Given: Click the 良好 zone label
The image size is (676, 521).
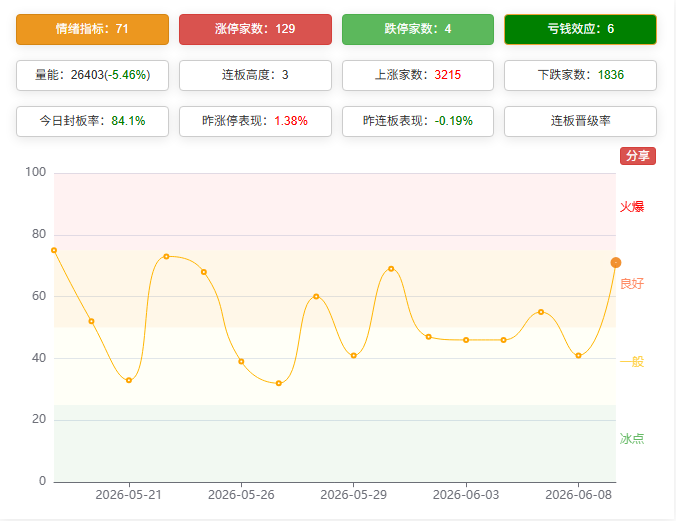Looking at the screenshot, I should [x=632, y=284].
